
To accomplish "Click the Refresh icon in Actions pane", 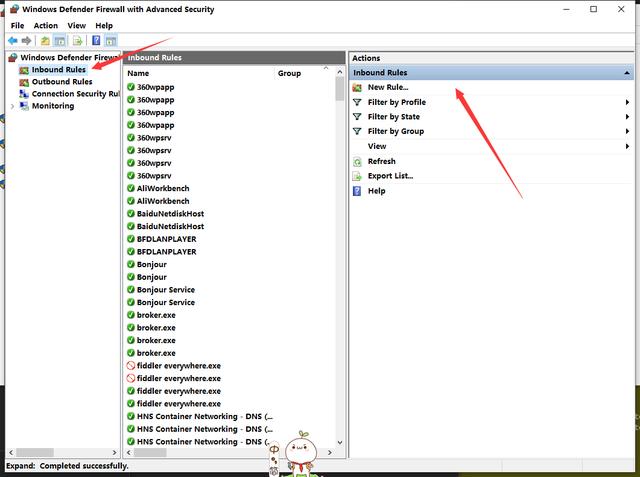I will click(x=357, y=162).
